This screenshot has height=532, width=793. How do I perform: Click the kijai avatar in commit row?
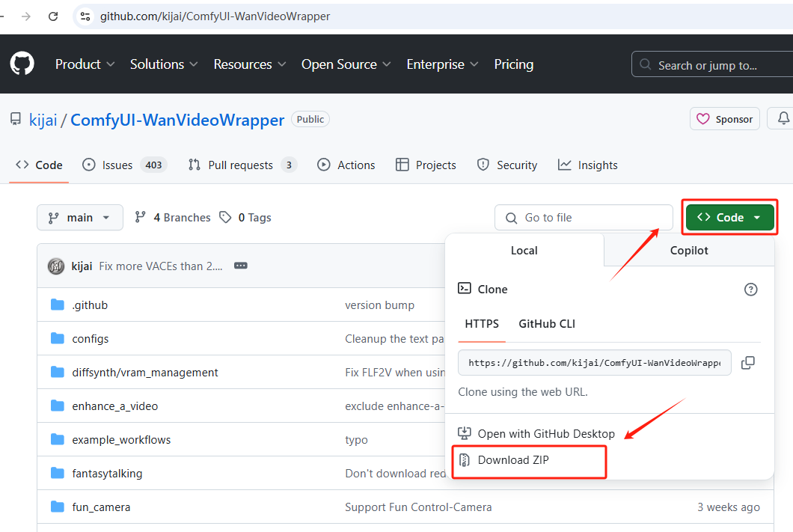click(x=56, y=266)
